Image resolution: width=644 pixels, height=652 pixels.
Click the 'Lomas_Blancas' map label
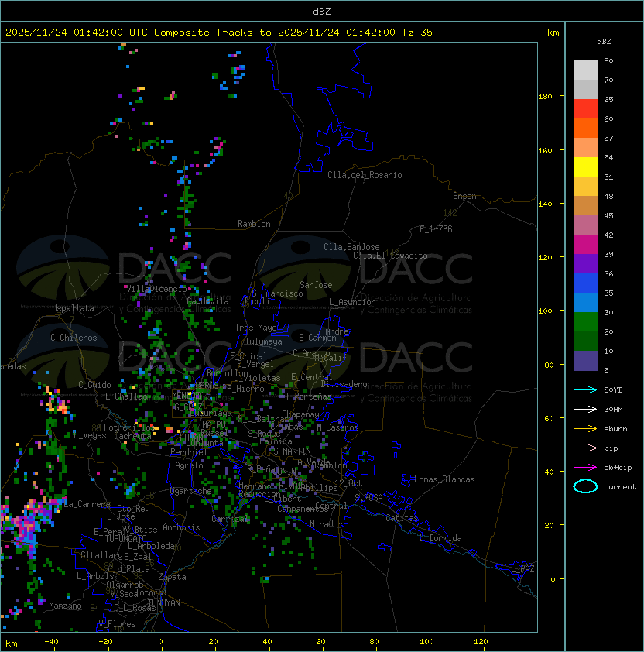pyautogui.click(x=444, y=479)
